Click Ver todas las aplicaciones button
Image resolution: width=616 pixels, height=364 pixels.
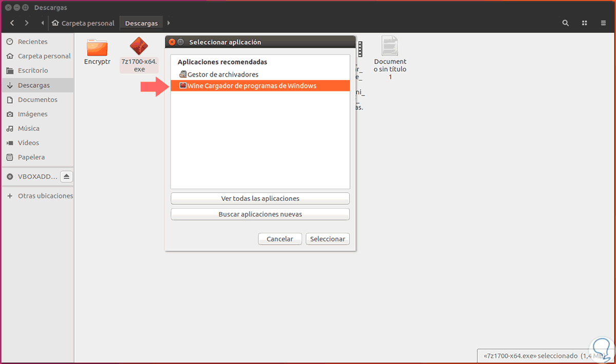(260, 198)
